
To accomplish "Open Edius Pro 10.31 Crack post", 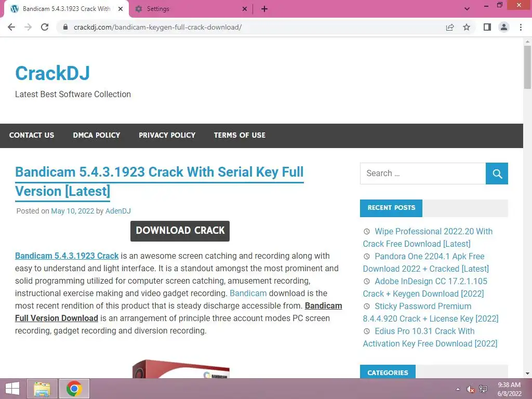I will coord(430,337).
